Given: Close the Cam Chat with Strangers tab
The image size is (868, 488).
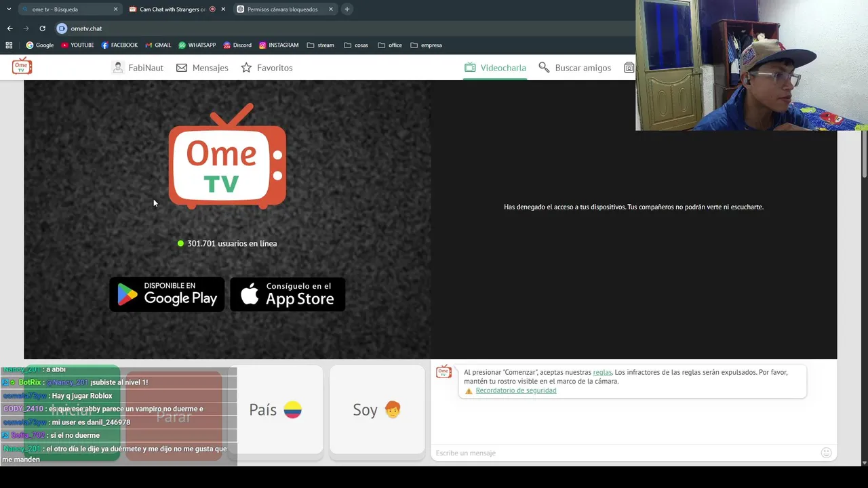Looking at the screenshot, I should coord(223,9).
